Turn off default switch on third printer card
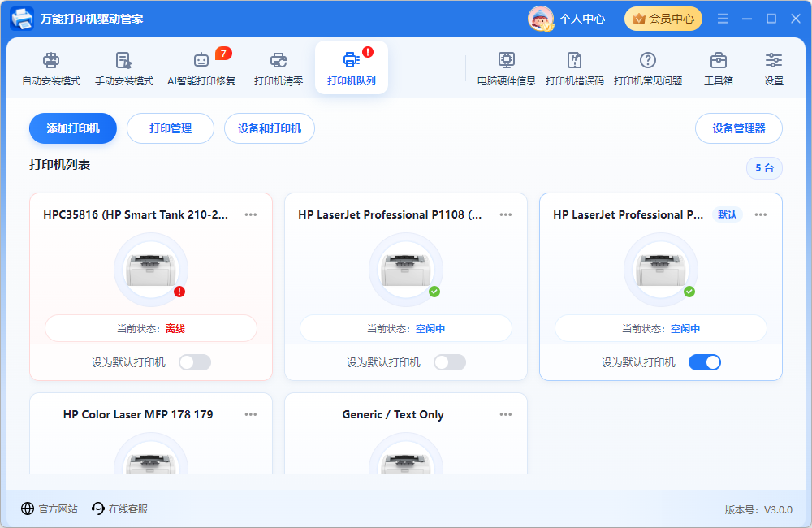812x528 pixels. [705, 362]
